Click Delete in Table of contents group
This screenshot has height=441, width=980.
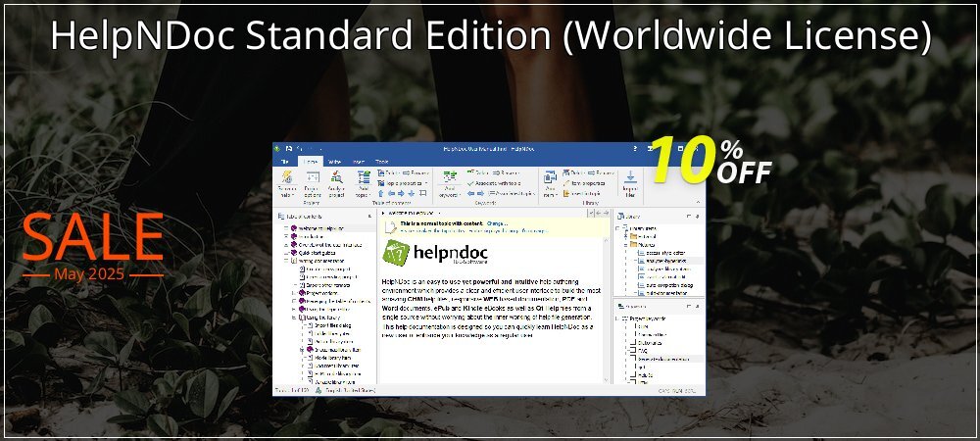click(388, 173)
